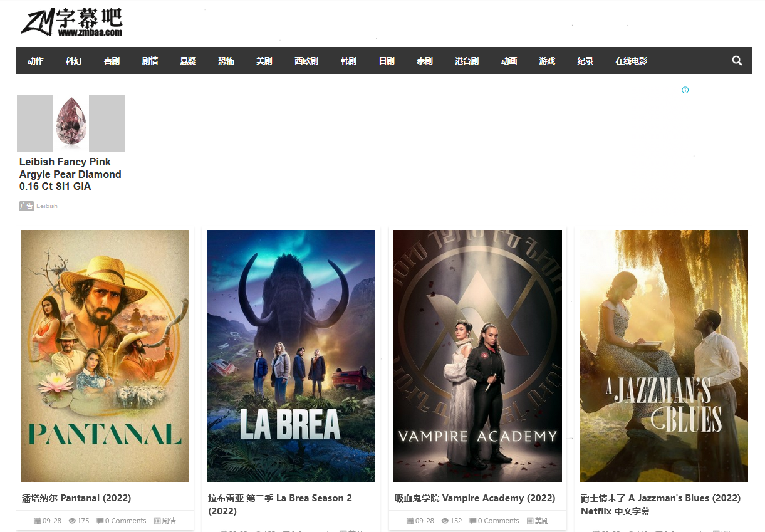
Task: Click the Leibish advertiser name
Action: tap(47, 206)
